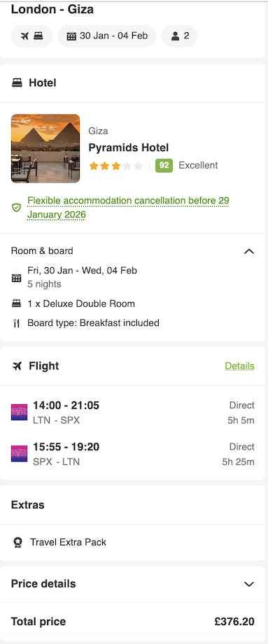
Task: Click the green shield cancellation icon
Action: point(16,208)
